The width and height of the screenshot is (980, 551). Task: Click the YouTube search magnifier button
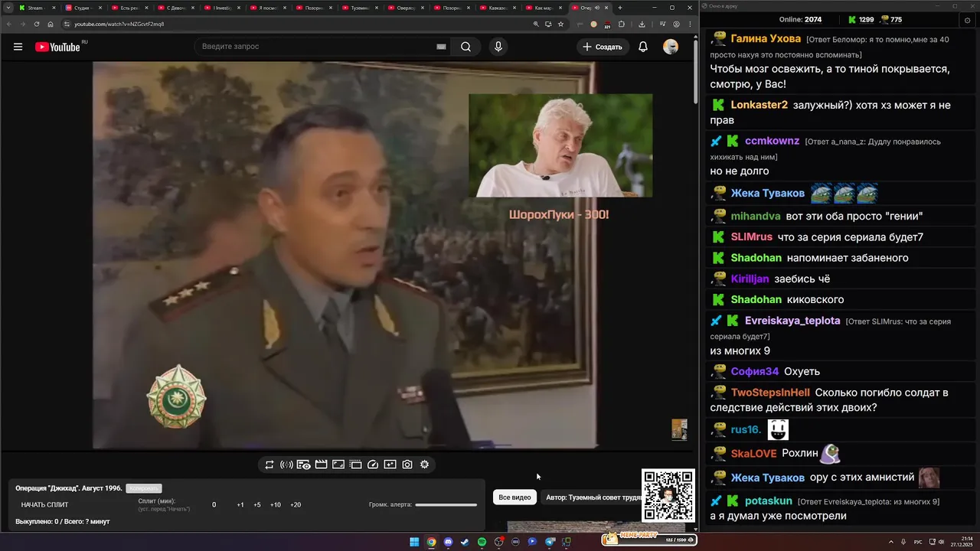[465, 47]
